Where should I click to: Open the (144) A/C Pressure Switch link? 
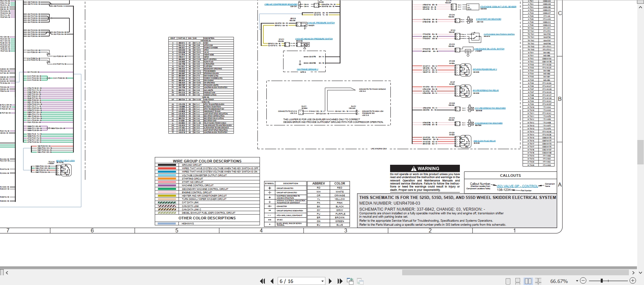click(321, 23)
